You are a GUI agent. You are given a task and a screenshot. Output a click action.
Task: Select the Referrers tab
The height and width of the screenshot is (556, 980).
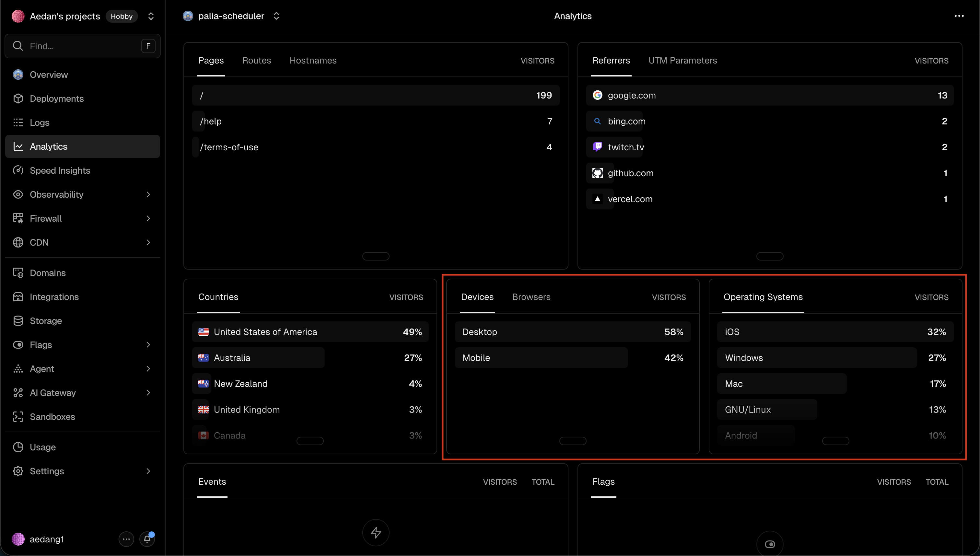pos(611,60)
